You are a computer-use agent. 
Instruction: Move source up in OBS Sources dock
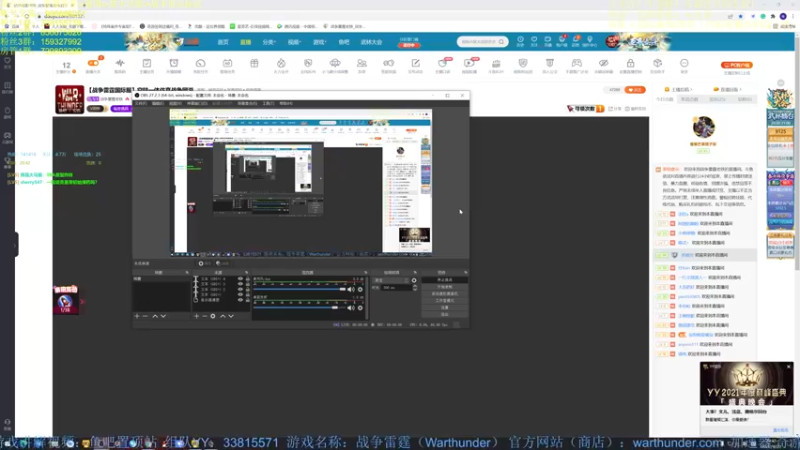222,316
